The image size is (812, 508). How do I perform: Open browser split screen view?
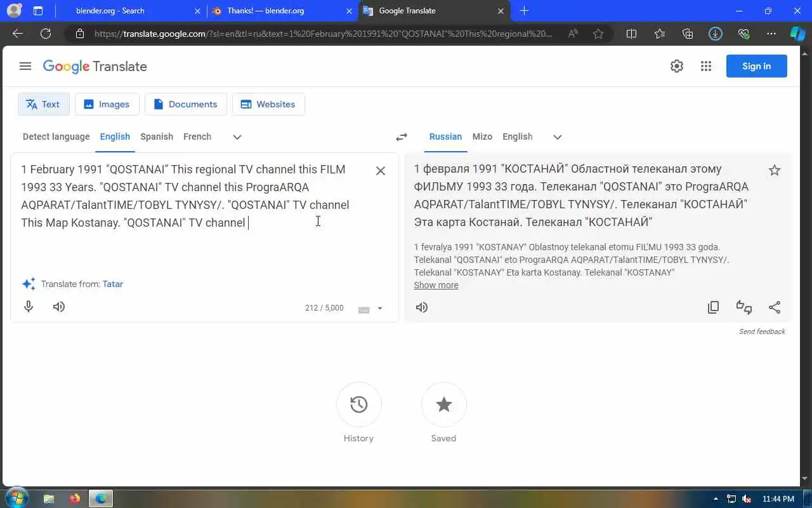631,34
